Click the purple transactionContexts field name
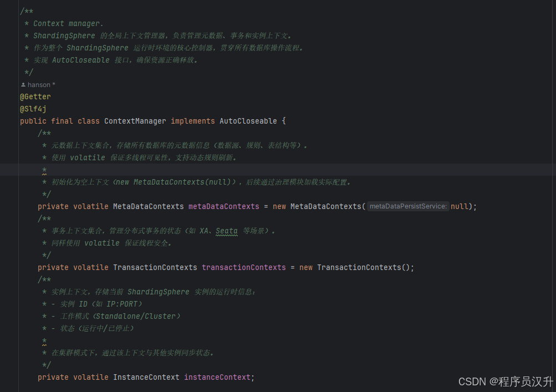 point(243,267)
